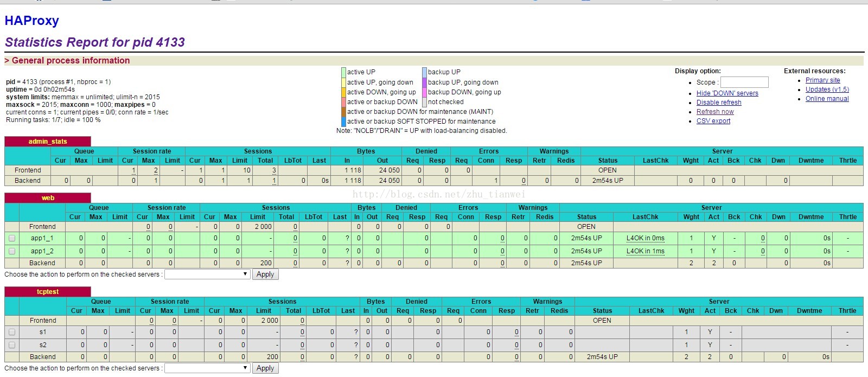Click the 2 000 session limit in web Frontend
The height and width of the screenshot is (377, 868).
(263, 227)
